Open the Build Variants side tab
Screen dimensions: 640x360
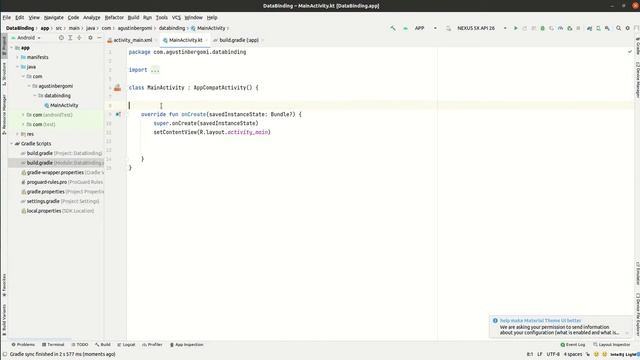coord(4,319)
